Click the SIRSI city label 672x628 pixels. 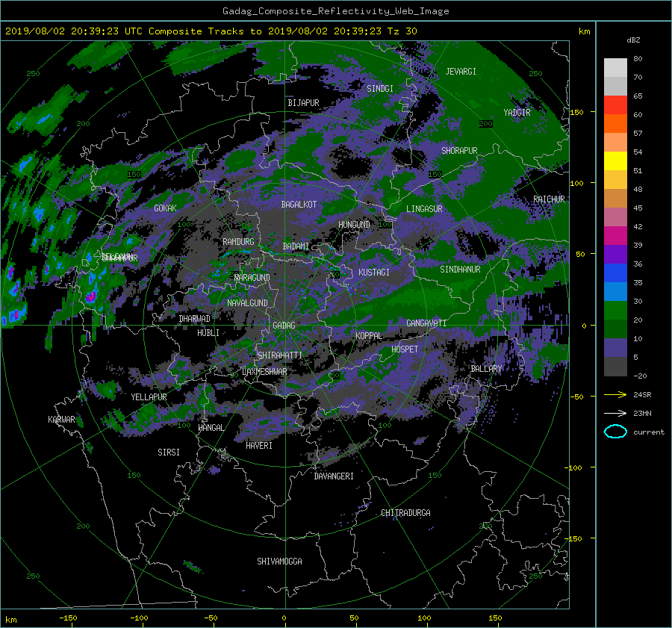click(x=169, y=453)
